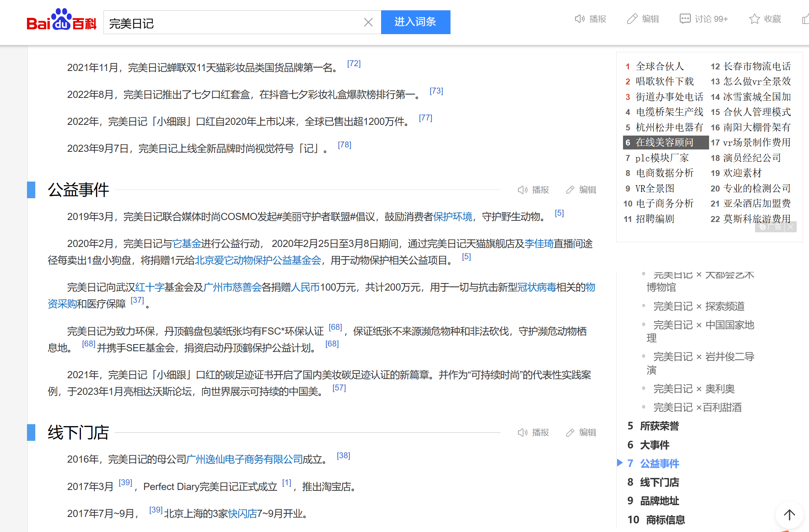Open 广州逸仙电子商务有限公司 link

[244, 459]
